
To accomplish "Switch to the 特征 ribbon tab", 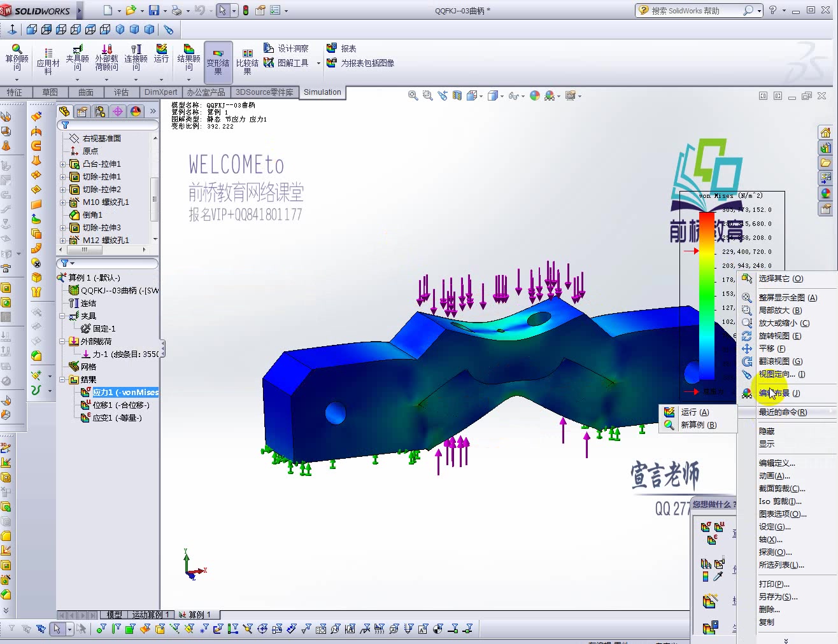I will [17, 92].
